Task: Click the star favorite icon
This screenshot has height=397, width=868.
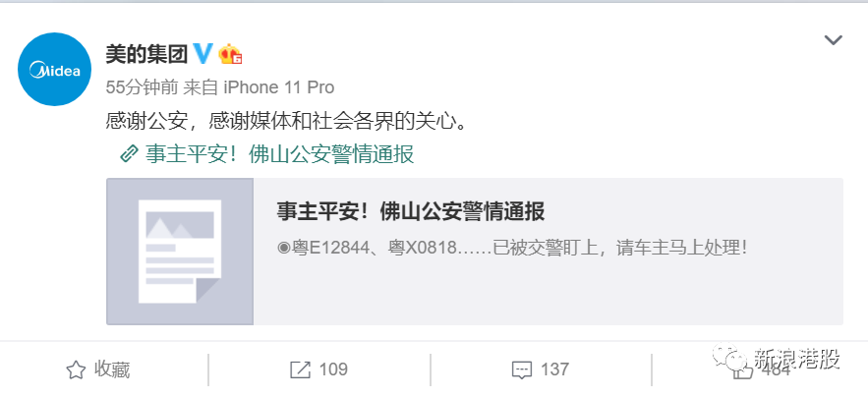Action: point(76,369)
